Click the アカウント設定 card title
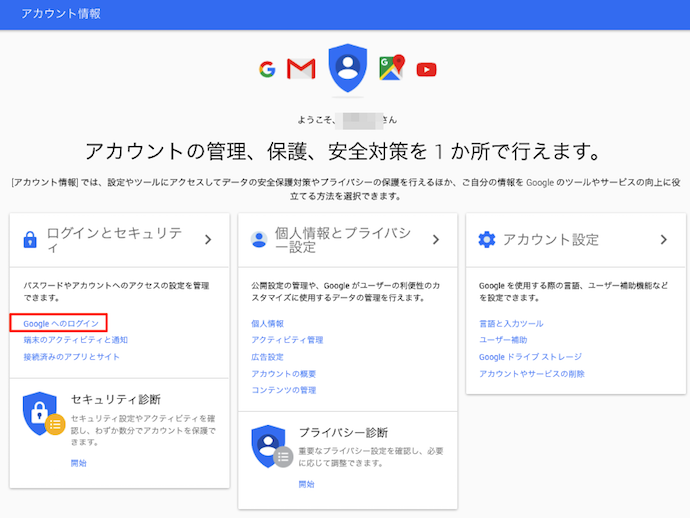This screenshot has width=690, height=518. (551, 239)
